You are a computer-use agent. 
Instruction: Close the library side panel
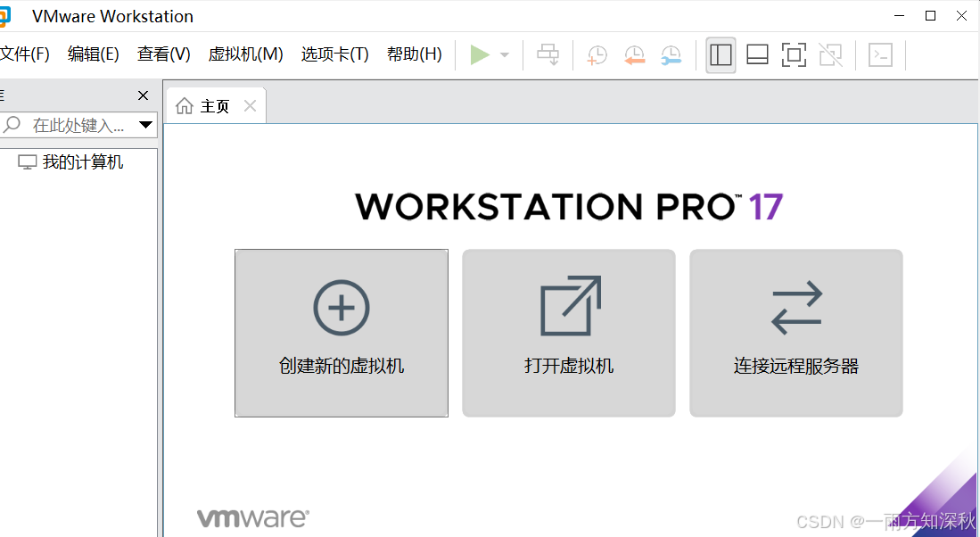[144, 95]
